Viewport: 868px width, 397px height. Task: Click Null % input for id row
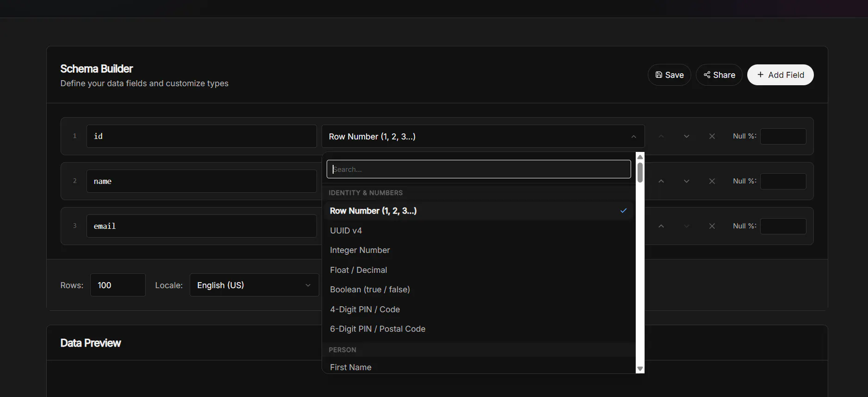[x=783, y=136]
